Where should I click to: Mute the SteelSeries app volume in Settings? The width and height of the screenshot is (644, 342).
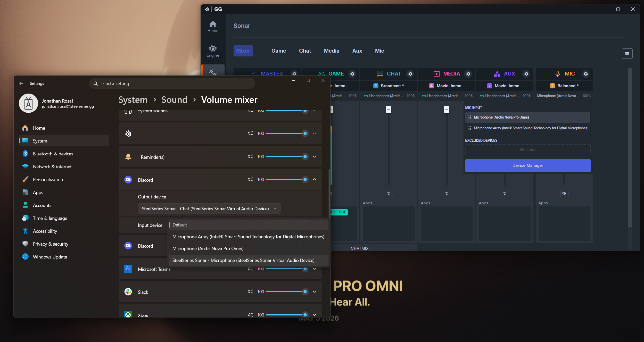(250, 133)
